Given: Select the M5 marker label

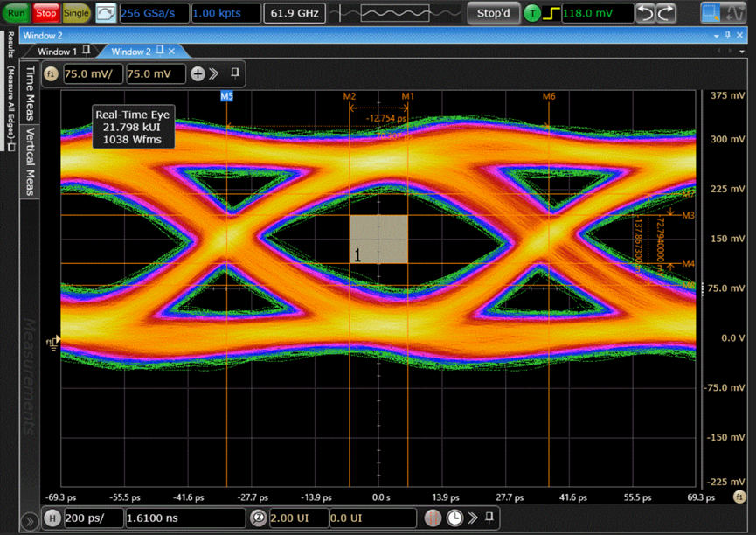Looking at the screenshot, I should [x=226, y=96].
